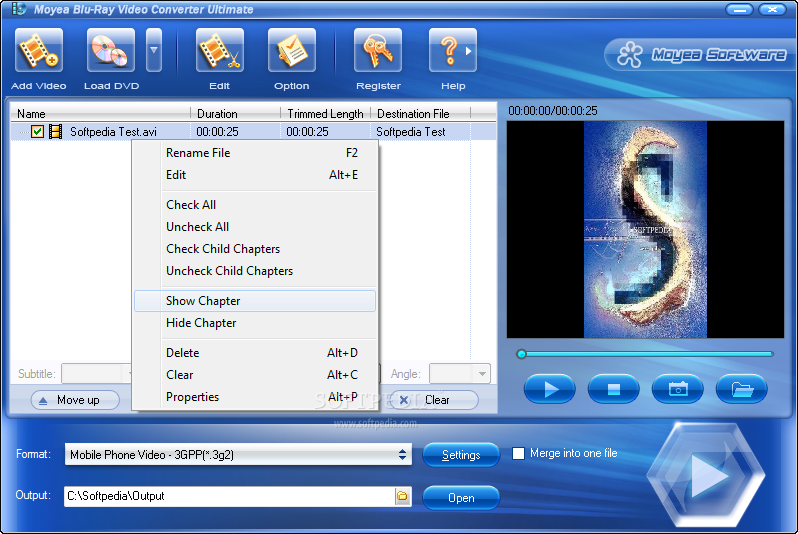
Task: Click the film icon next to Softpedia Test.avi
Action: coord(55,132)
